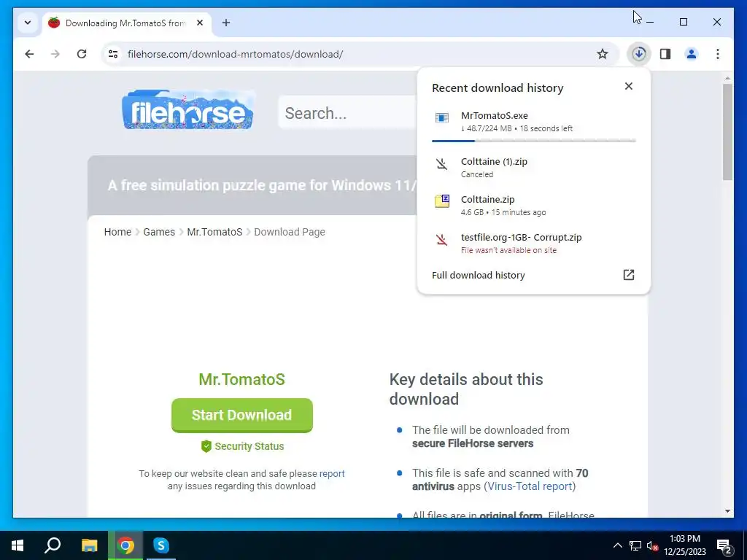This screenshot has height=560, width=747.
Task: Click the Mr.TomatoS green heading
Action: click(x=242, y=379)
